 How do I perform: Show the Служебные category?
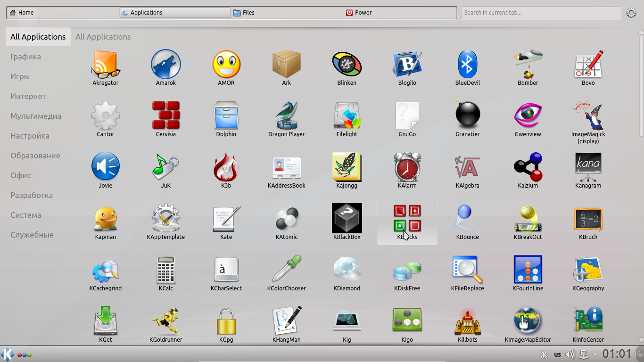click(32, 235)
